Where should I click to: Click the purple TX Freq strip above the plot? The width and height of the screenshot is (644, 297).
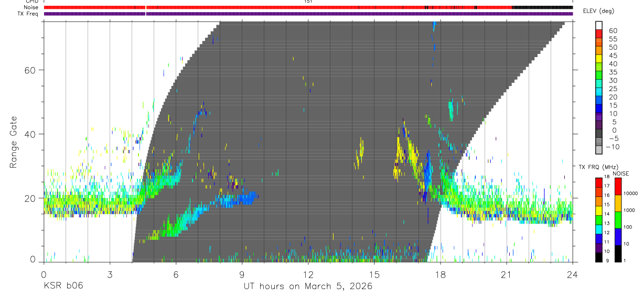[x=308, y=14]
